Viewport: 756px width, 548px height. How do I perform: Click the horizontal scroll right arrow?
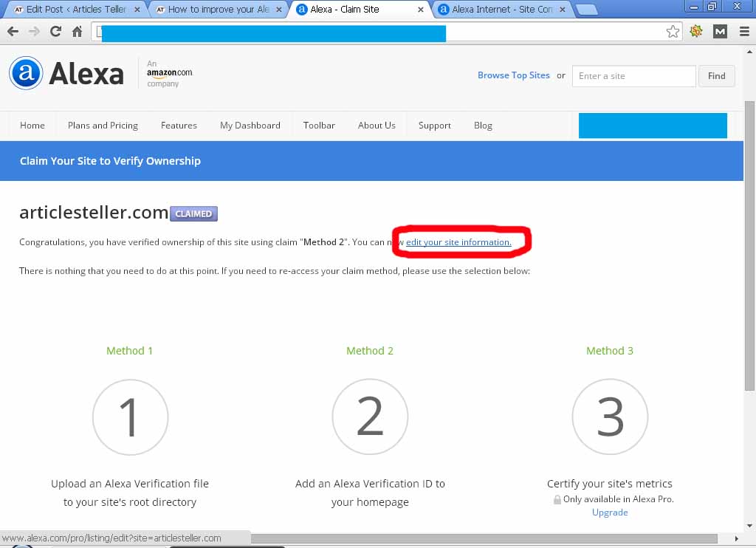[x=736, y=538]
